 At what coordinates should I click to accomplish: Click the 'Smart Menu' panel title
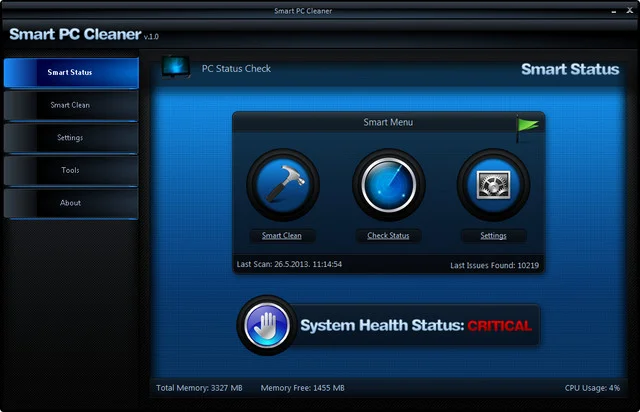[x=388, y=122]
